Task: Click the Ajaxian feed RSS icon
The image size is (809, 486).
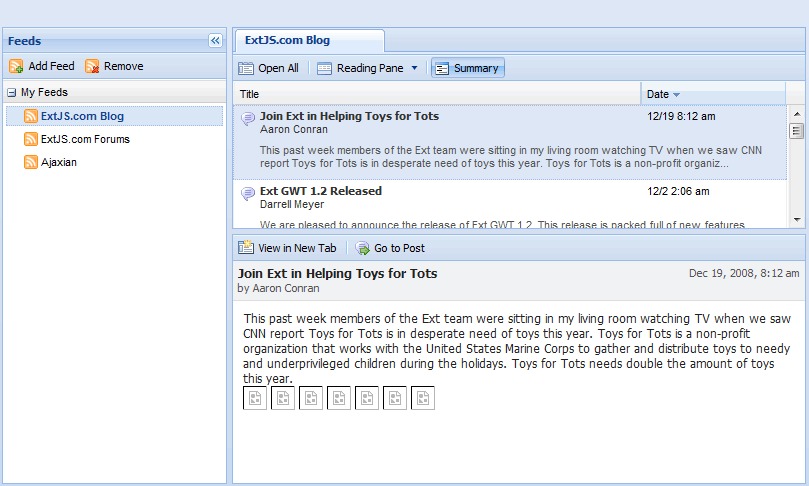Action: pyautogui.click(x=31, y=162)
